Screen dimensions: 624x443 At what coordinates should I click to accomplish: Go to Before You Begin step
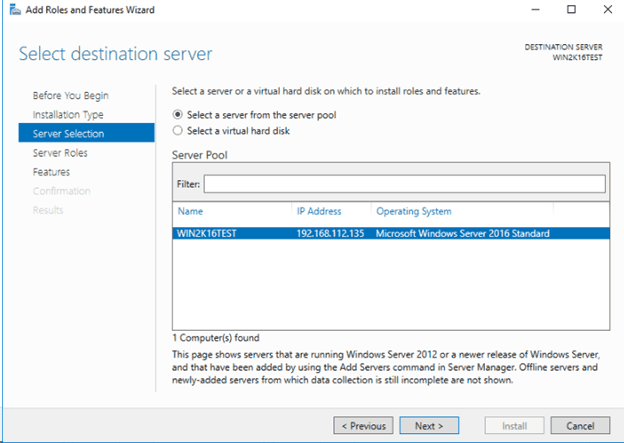coord(70,96)
